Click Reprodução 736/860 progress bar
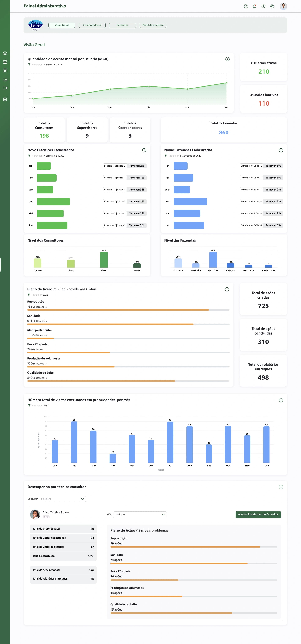301x644 pixels. [x=128, y=310]
